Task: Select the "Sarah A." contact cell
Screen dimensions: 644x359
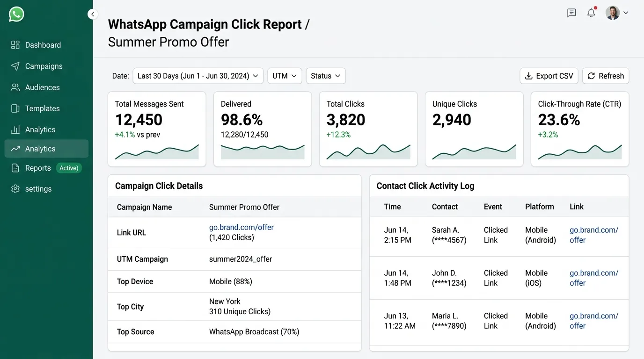Action: [449, 235]
